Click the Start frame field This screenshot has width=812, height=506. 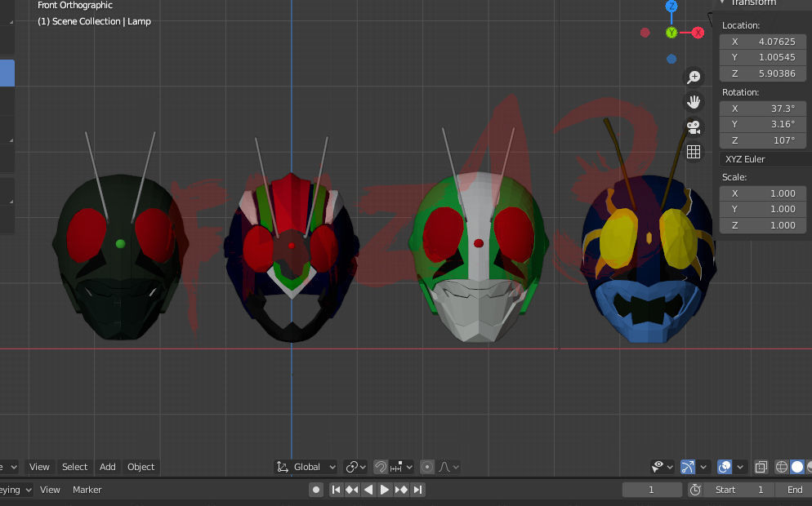point(739,490)
